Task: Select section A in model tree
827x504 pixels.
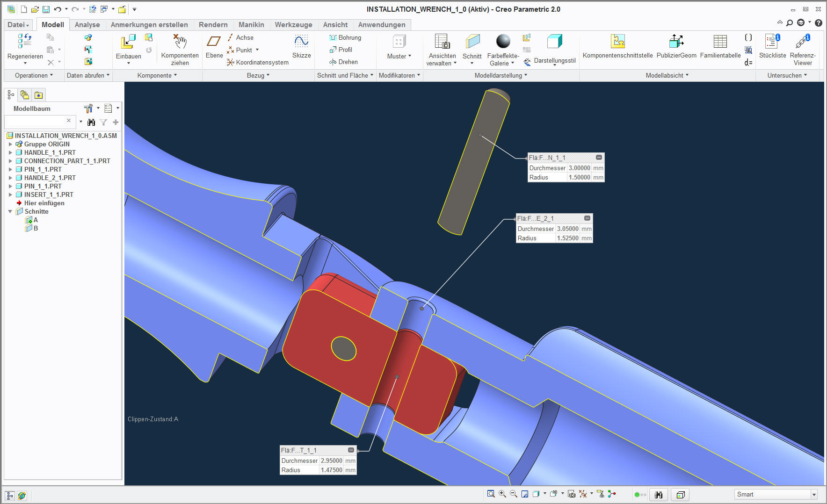Action: click(x=32, y=220)
